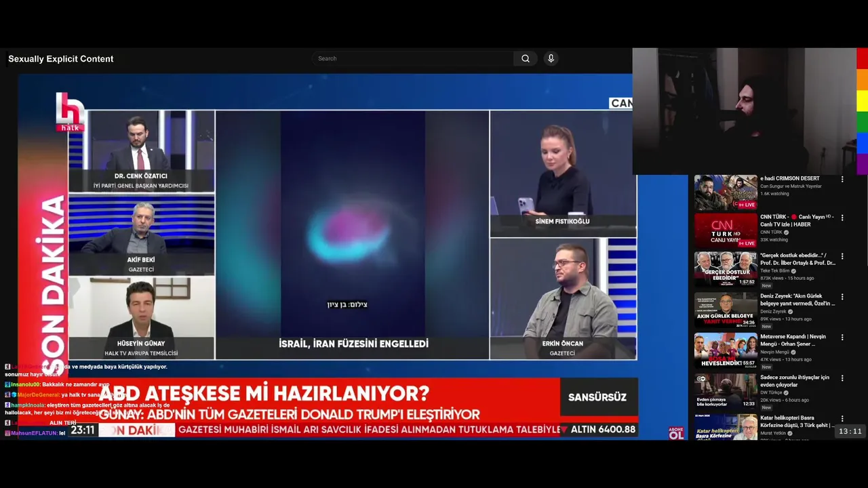Open the CRIMSON DESERT live stream thumbnail

(x=726, y=192)
